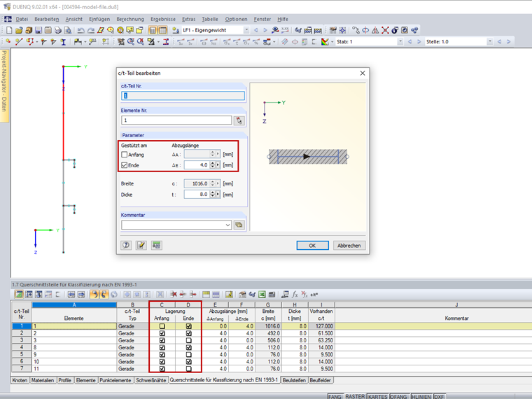The image size is (532, 399).
Task: Open the arrow menu beside ΔE value
Action: 218,165
